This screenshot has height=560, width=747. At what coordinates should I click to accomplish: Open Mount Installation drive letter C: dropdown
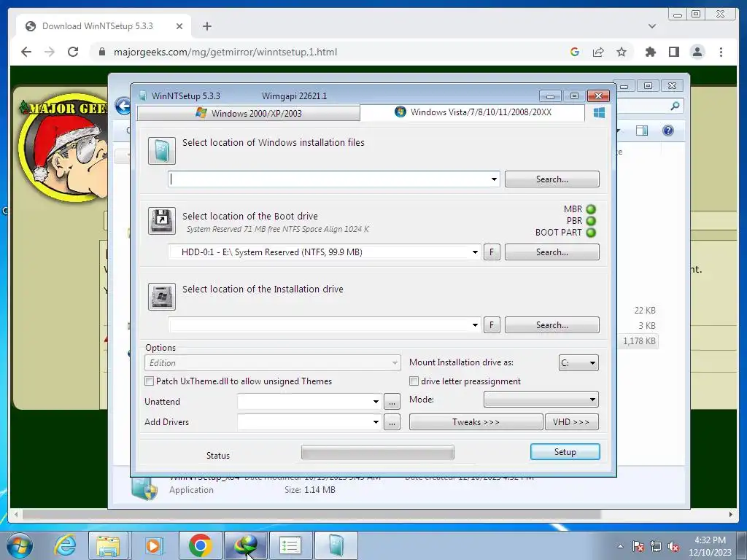(x=578, y=363)
